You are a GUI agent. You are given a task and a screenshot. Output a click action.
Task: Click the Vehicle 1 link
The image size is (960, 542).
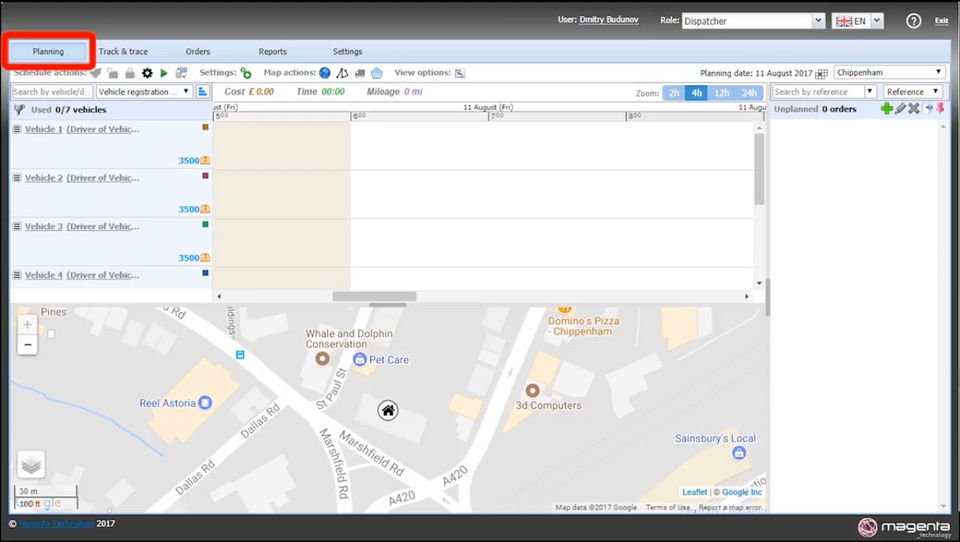tap(43, 129)
